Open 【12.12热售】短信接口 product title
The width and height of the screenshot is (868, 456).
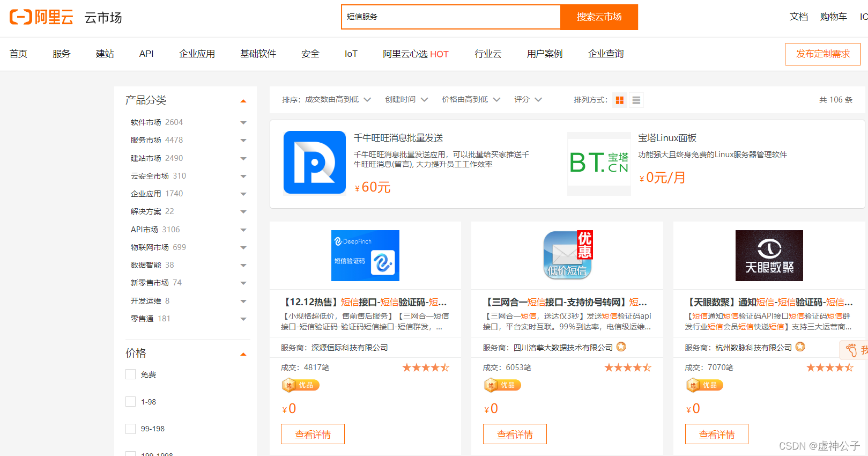pos(364,302)
